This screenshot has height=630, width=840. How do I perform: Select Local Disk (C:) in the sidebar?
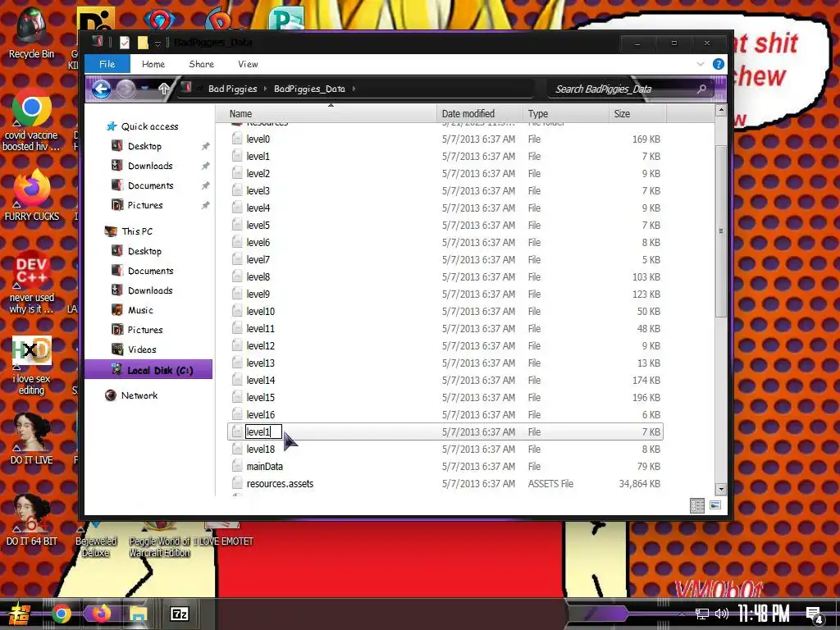[148, 369]
